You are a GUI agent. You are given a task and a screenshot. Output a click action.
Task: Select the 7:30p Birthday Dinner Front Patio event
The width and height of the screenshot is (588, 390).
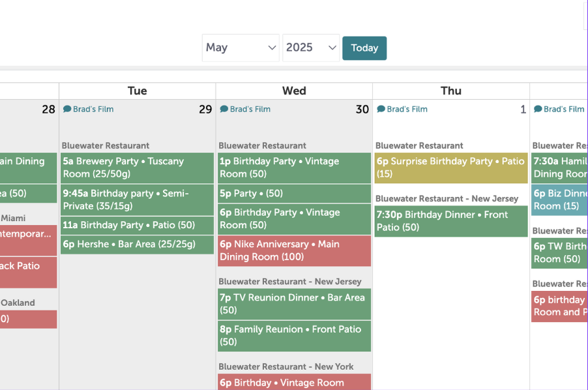450,221
